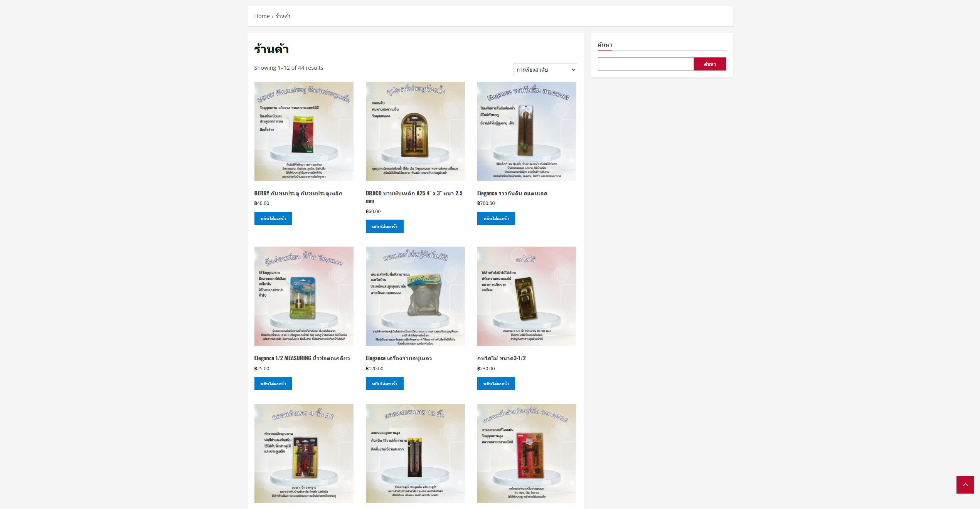
Task: Add wood planer 3-1/2 to cart
Action: [496, 384]
